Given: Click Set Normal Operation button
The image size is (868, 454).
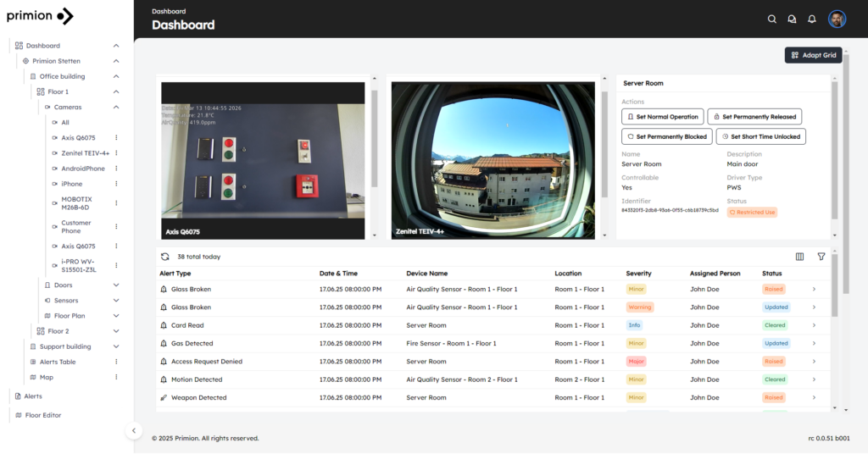Looking at the screenshot, I should point(663,117).
